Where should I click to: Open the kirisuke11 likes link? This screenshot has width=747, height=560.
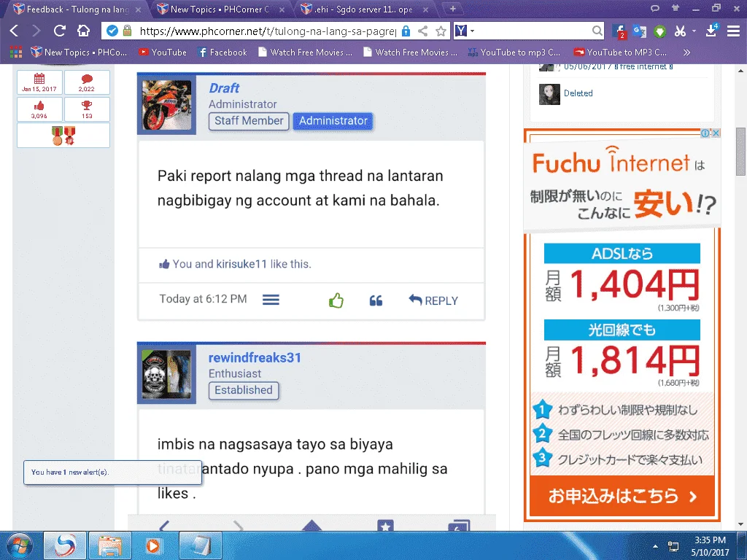241,264
